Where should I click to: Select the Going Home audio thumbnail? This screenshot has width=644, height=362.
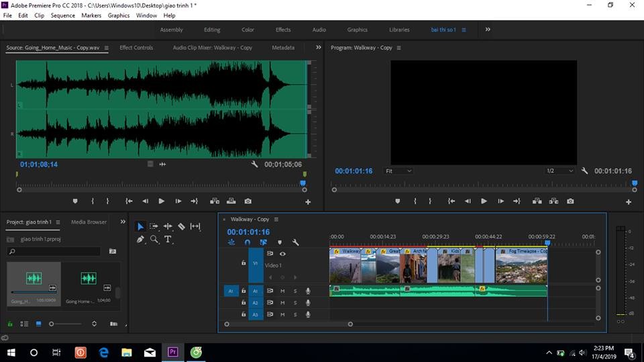(x=89, y=279)
